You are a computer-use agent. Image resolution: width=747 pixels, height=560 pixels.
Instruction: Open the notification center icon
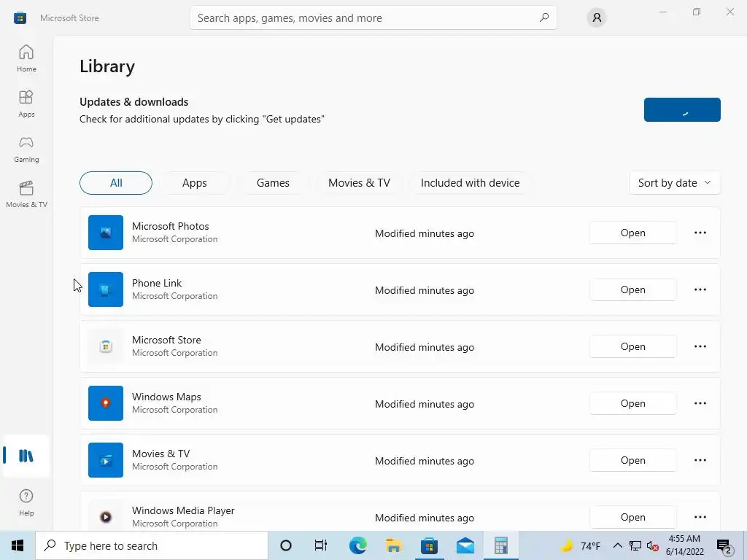point(724,545)
